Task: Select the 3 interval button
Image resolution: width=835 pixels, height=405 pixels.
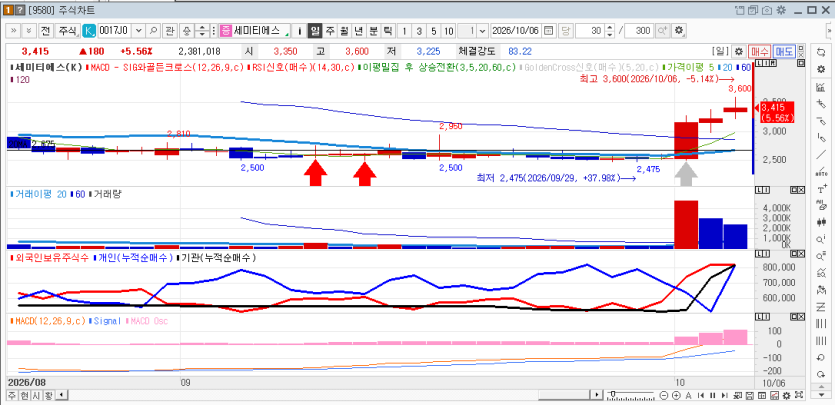Action: tap(419, 31)
